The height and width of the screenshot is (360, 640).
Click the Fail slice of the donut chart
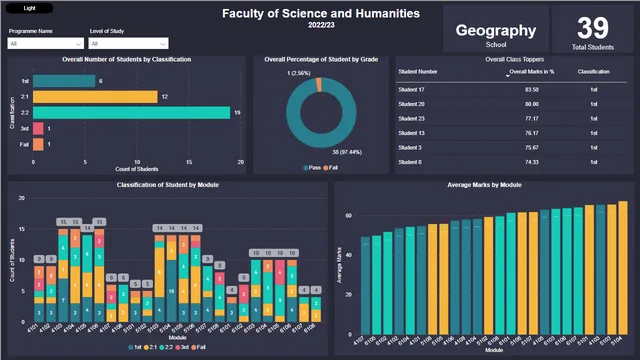(x=319, y=85)
